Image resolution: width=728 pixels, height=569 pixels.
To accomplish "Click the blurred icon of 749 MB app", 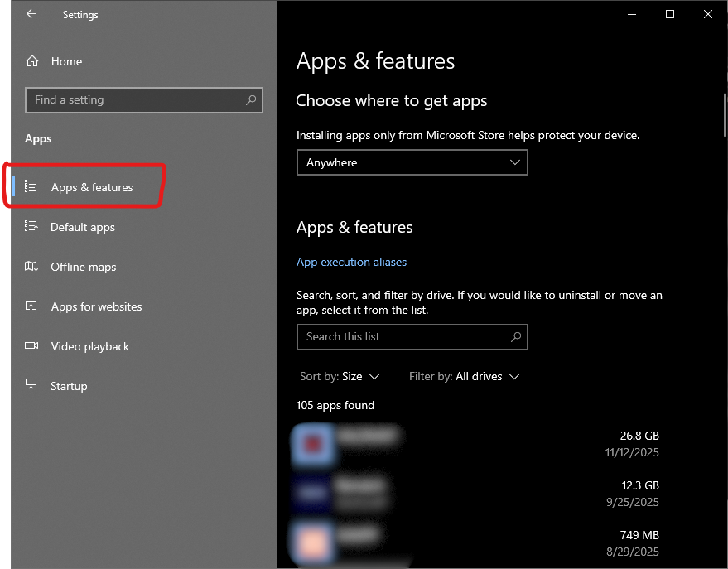I will coord(313,543).
